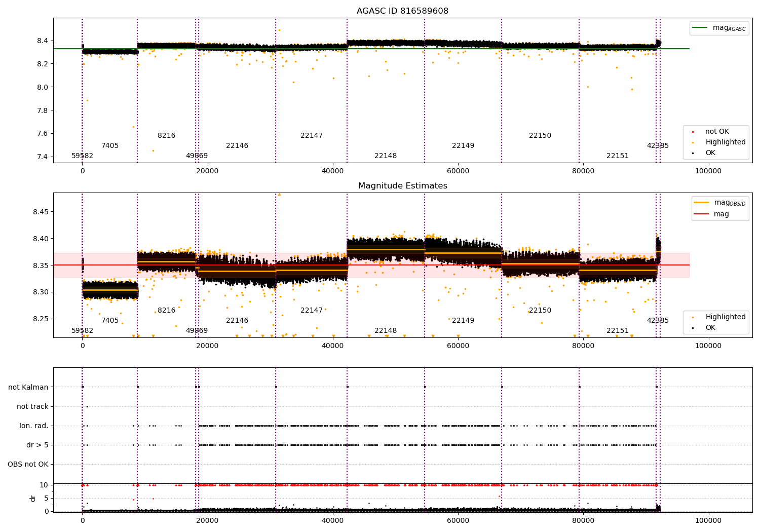
Task: Click the red mag legend line sample
Action: pyautogui.click(x=702, y=214)
